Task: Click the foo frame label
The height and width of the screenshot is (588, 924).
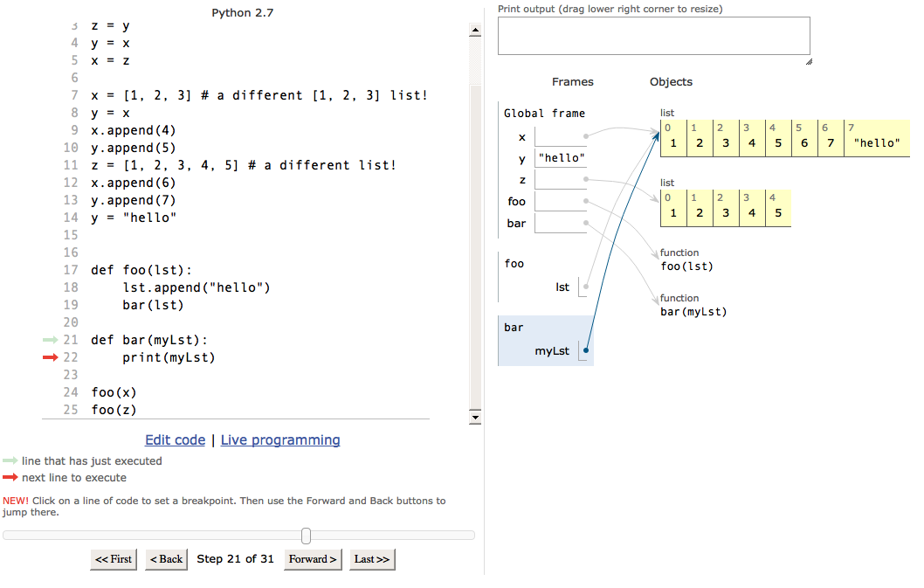Action: pyautogui.click(x=514, y=264)
